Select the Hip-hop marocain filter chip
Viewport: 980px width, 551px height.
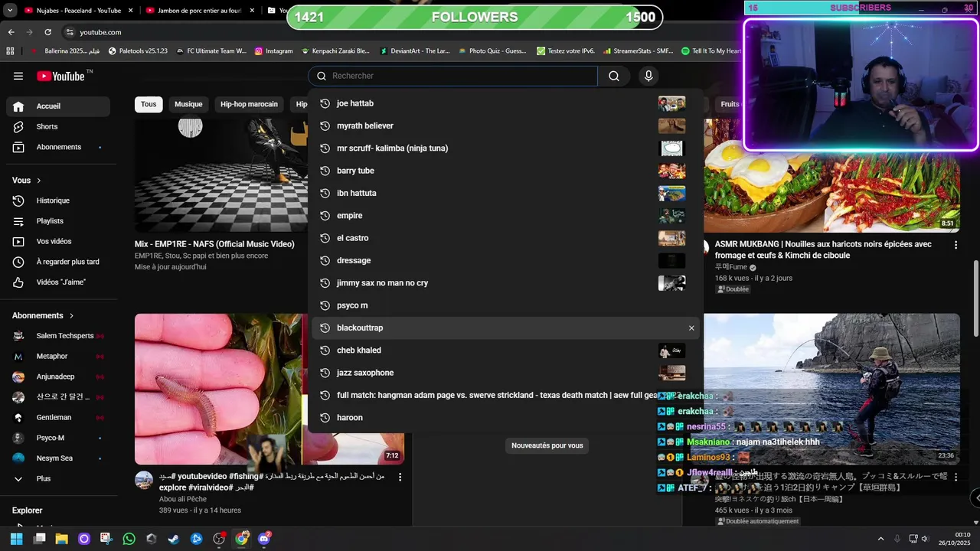pos(249,104)
